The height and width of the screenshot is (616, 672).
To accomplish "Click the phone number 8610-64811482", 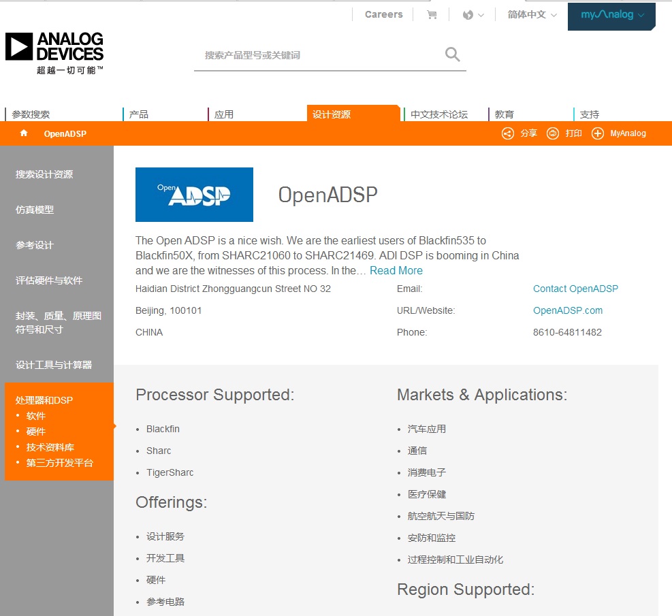I will click(x=567, y=332).
